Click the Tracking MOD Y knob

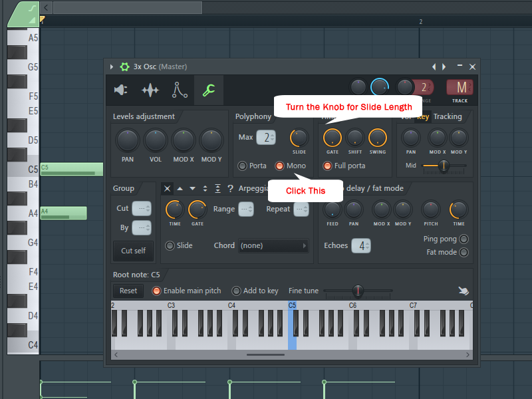click(459, 138)
